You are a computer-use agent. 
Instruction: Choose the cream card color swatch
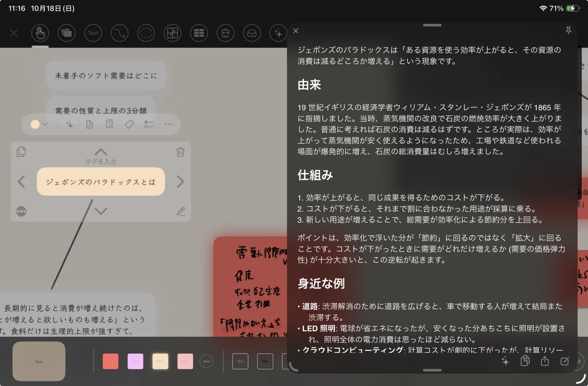click(160, 361)
